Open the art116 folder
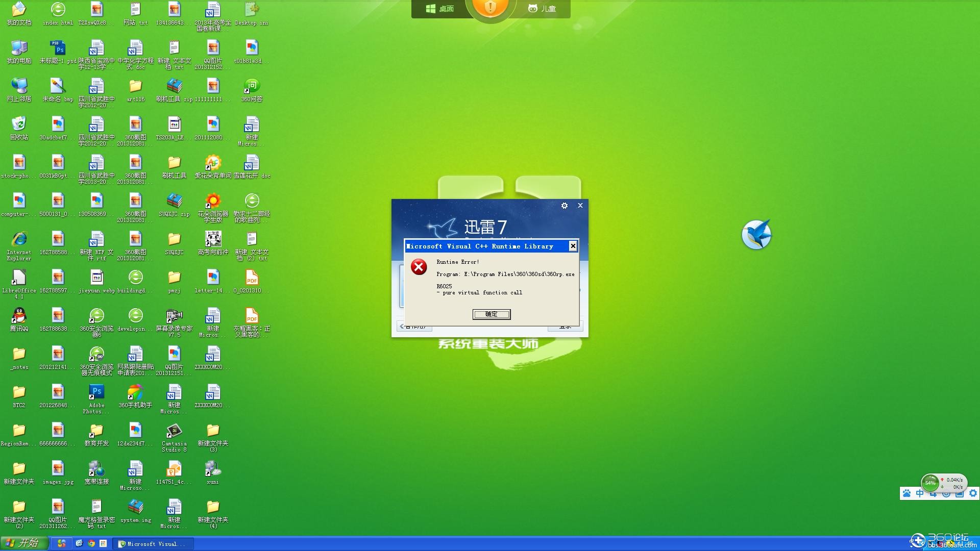 [x=135, y=90]
